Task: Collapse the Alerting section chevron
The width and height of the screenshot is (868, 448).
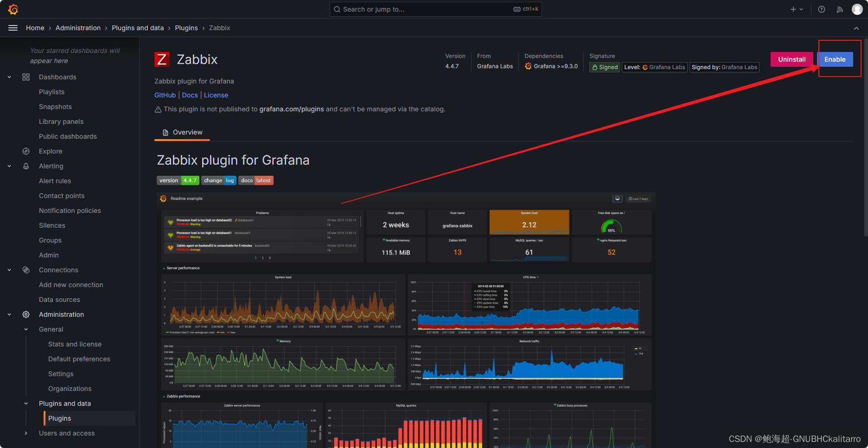Action: pyautogui.click(x=9, y=166)
